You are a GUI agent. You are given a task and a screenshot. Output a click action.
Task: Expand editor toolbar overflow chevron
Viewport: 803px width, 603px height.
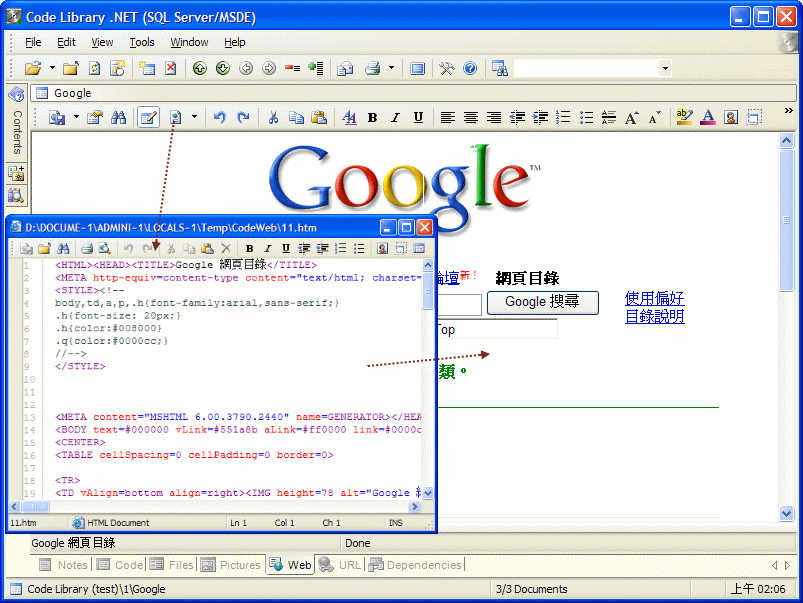pos(788,111)
